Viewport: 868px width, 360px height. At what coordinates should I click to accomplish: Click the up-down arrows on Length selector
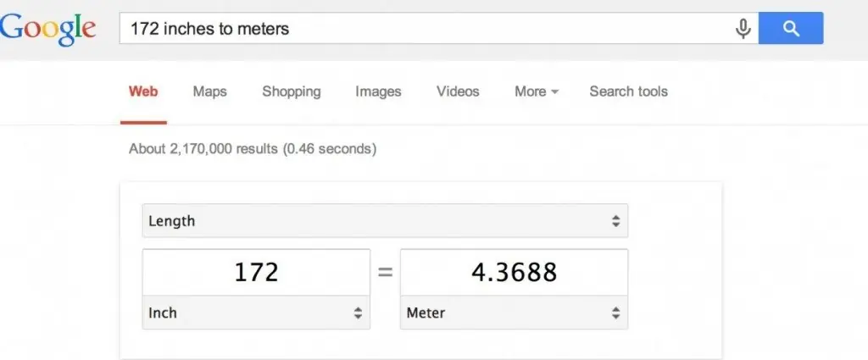(615, 221)
